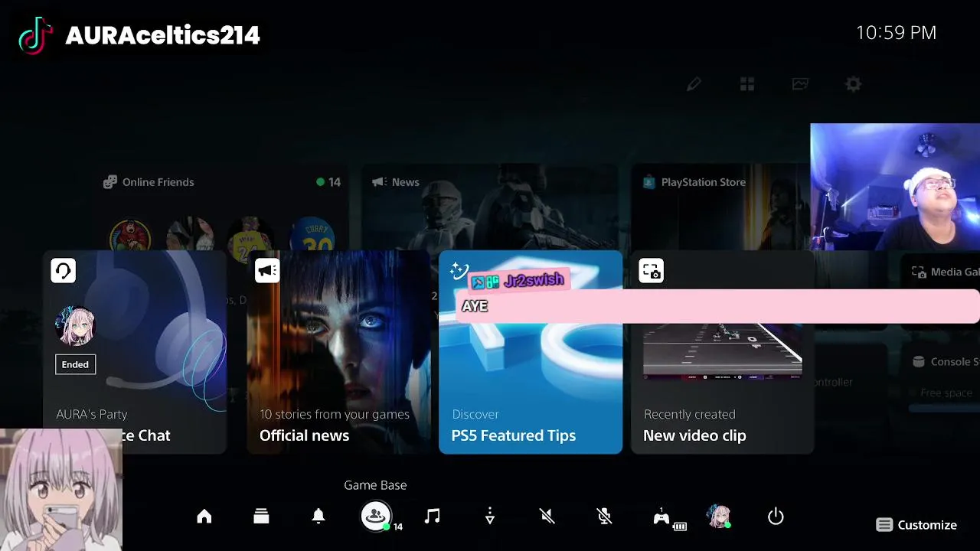Open the Switcher stacked cards icon
Viewport: 980px width, 551px height.
point(261,517)
